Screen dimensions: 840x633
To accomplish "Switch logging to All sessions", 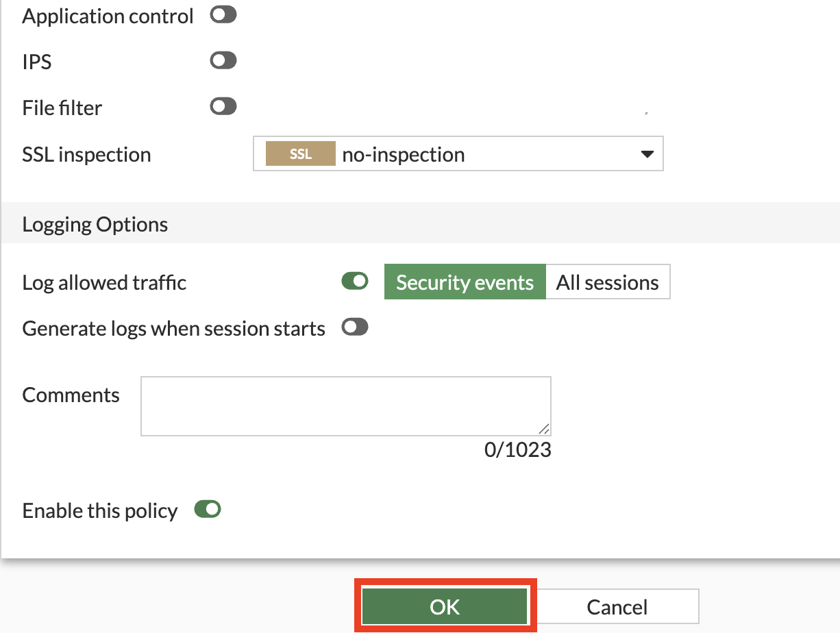I will point(608,282).
